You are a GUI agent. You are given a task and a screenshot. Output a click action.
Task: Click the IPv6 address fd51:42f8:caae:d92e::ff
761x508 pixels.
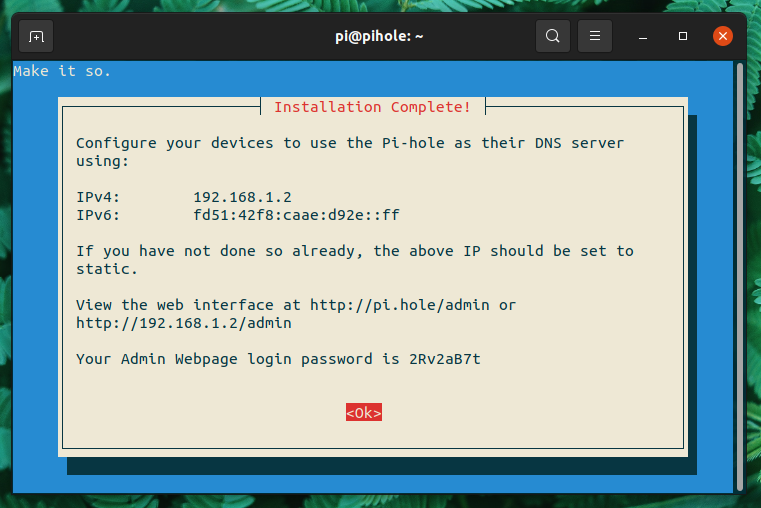tap(296, 215)
